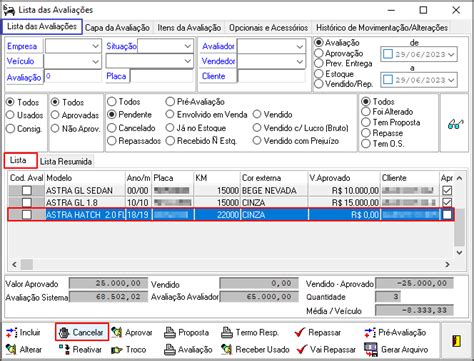Image resolution: width=474 pixels, height=361 pixels.
Task: Switch to Capa da Avaliação tab
Action: pos(117,28)
